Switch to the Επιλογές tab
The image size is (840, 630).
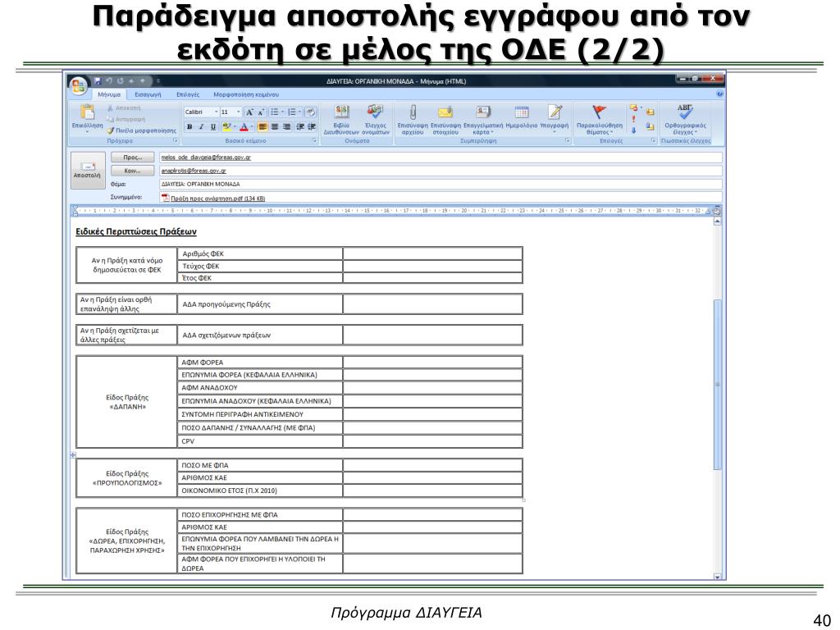pyautogui.click(x=188, y=94)
